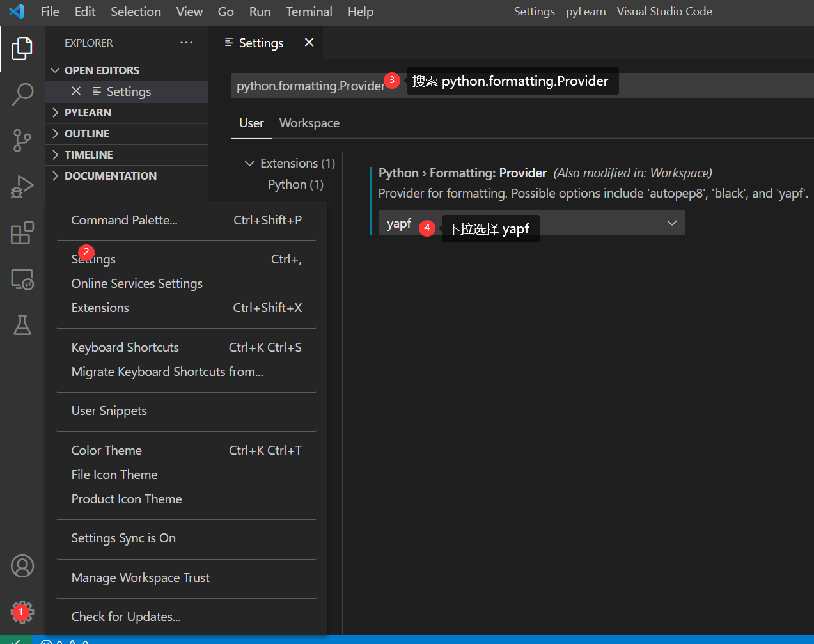Choose Product Icon Theme
814x644 pixels.
(x=186, y=499)
